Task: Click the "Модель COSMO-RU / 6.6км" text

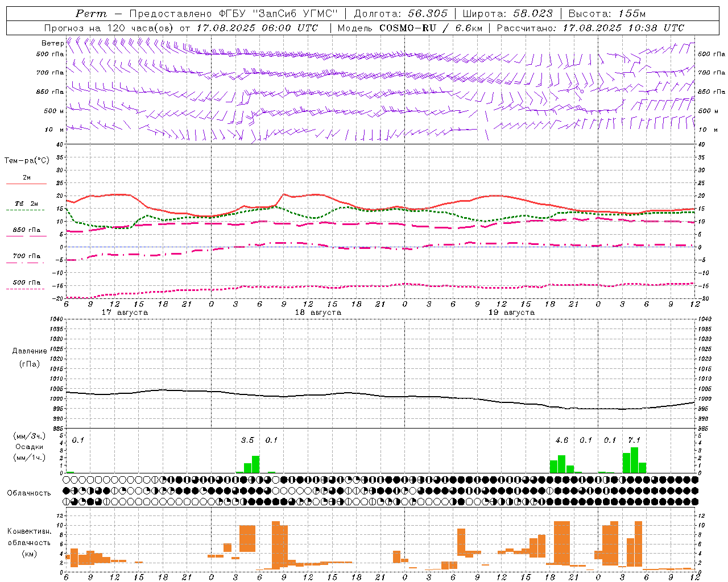Action: 410,28
